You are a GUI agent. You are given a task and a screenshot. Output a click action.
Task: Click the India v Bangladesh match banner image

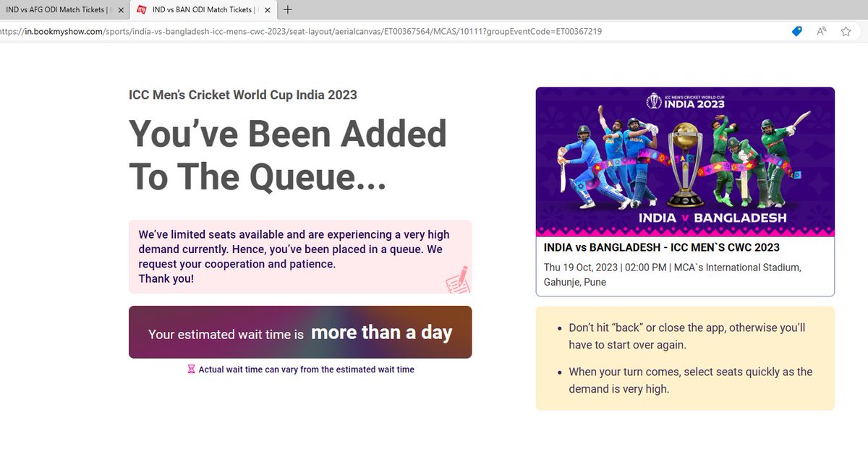click(685, 162)
